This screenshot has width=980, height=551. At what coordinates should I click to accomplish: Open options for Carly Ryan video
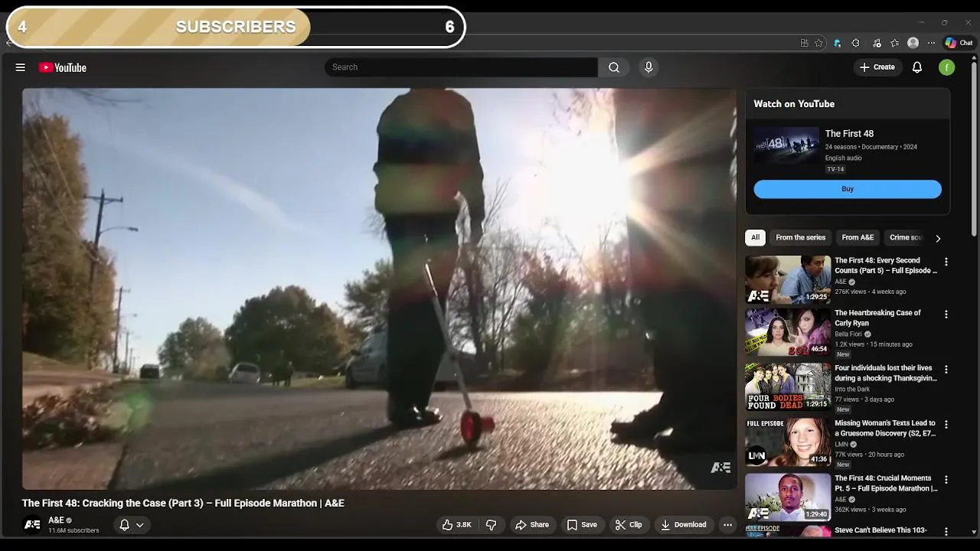coord(946,315)
